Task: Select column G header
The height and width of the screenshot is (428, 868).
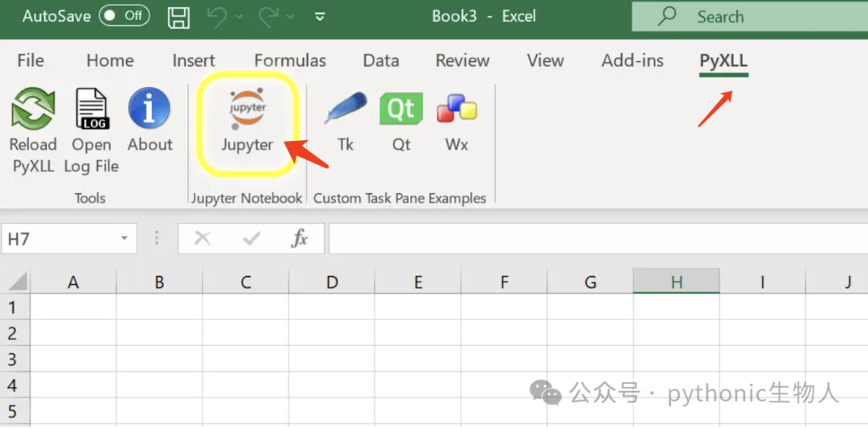Action: (591, 282)
